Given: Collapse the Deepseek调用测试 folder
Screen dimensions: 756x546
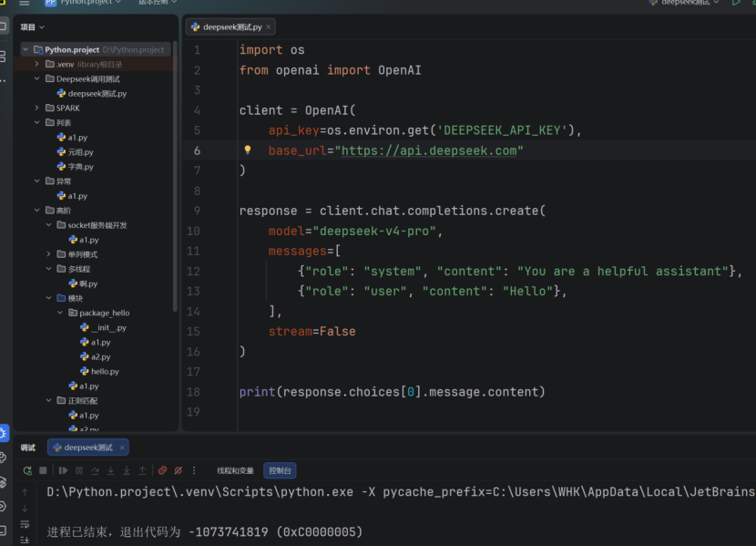Looking at the screenshot, I should coord(37,78).
